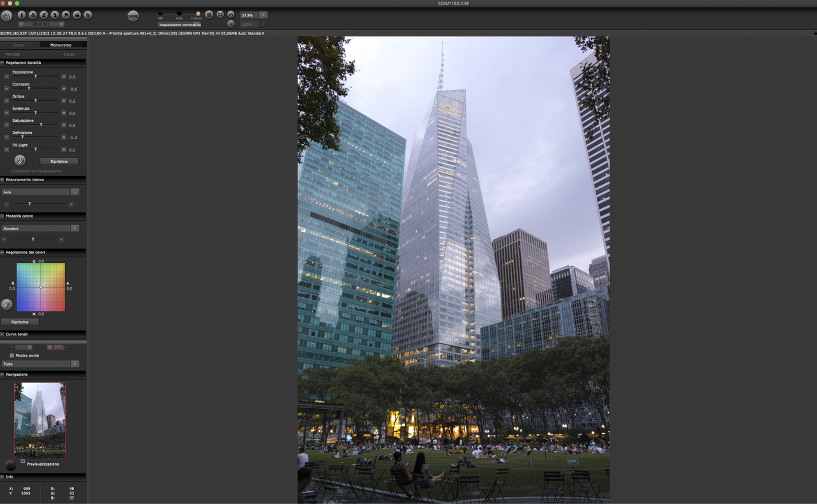The width and height of the screenshot is (817, 504).
Task: Enable Mostra avvisi checkbox
Action: 11,355
